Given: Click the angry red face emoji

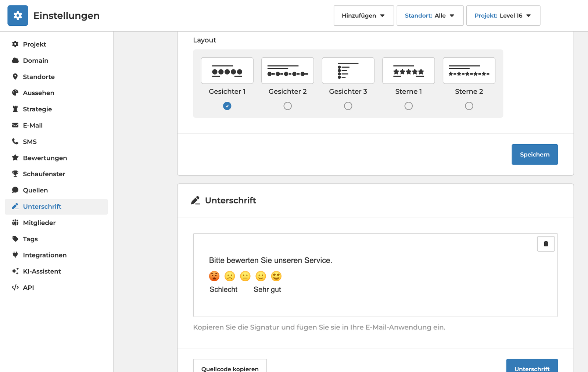Looking at the screenshot, I should pyautogui.click(x=214, y=276).
